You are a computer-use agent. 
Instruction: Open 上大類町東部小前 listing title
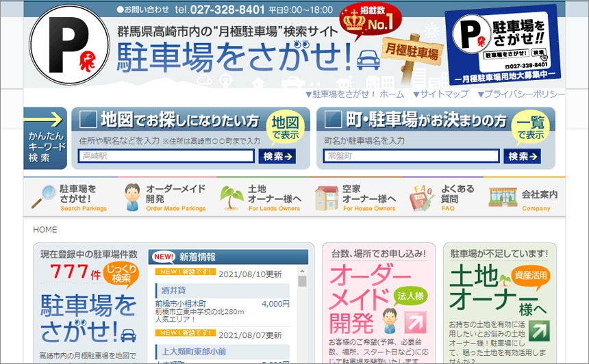(x=194, y=352)
